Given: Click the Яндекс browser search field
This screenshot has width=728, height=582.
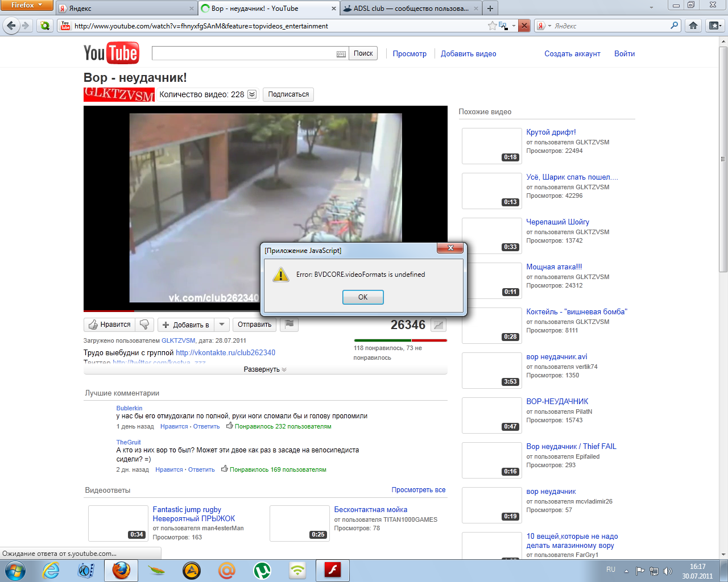Looking at the screenshot, I should coord(610,26).
